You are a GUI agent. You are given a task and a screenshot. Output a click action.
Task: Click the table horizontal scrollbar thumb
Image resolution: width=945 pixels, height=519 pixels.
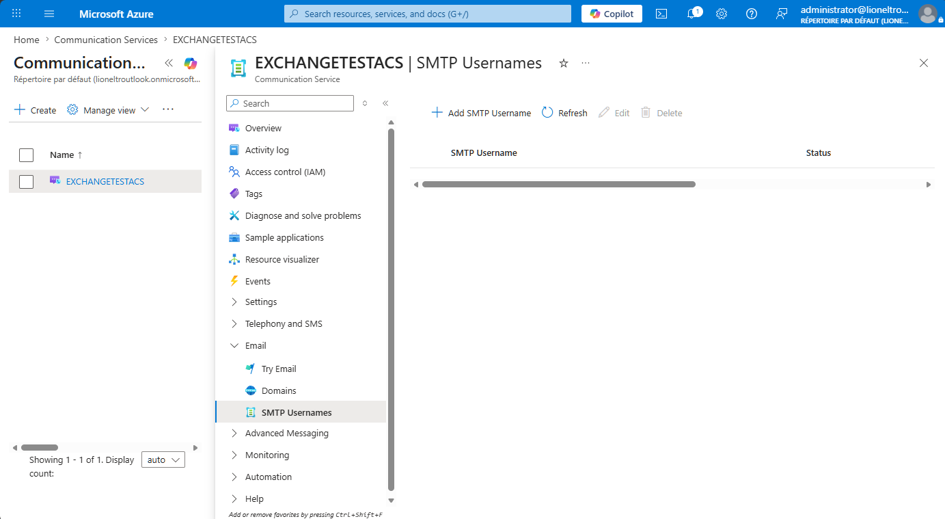559,184
